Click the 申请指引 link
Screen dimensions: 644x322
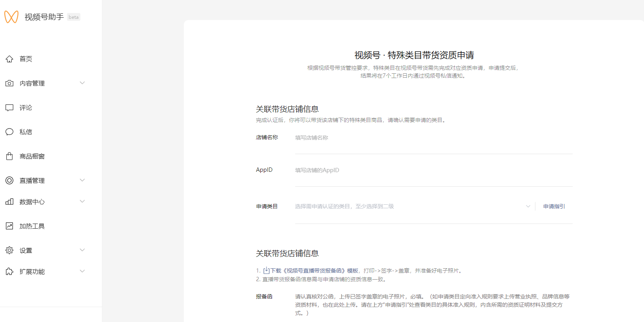tap(554, 206)
